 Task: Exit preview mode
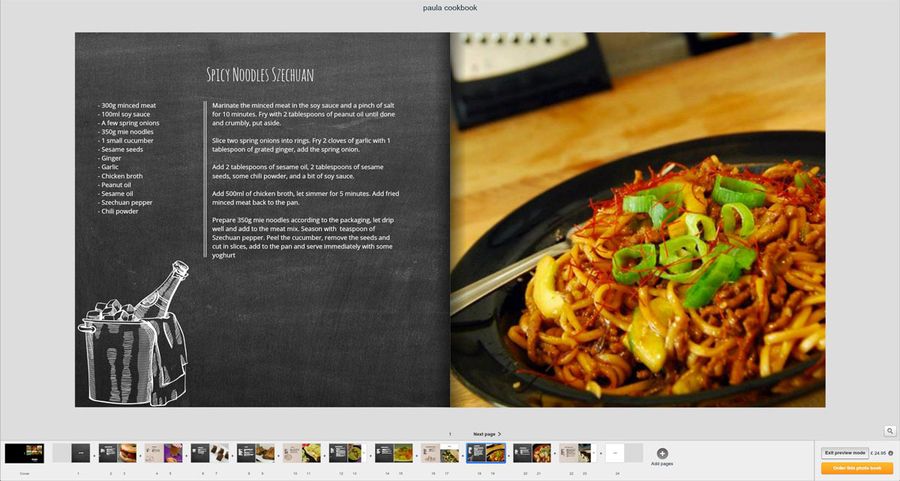845,453
